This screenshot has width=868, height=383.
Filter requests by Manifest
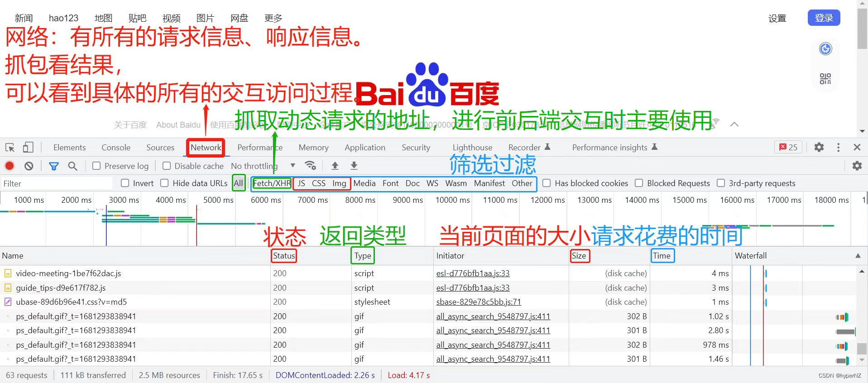pos(489,183)
